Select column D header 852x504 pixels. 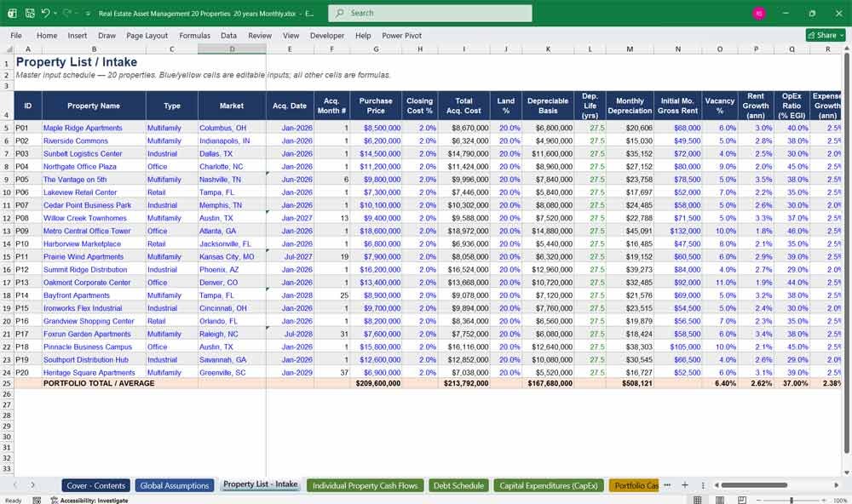click(232, 49)
